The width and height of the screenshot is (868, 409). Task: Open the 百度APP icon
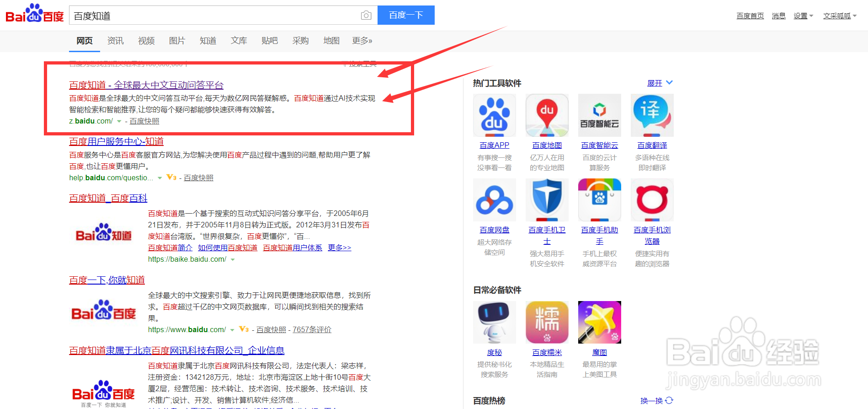pyautogui.click(x=495, y=115)
